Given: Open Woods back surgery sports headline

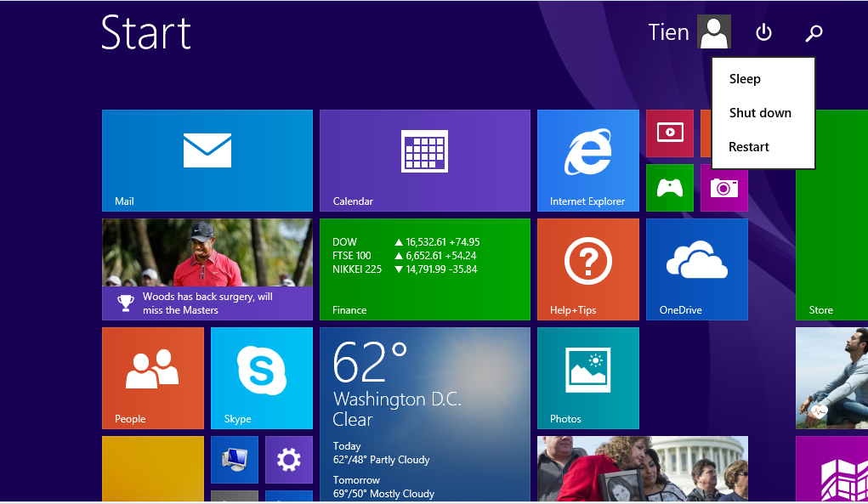Looking at the screenshot, I should (x=207, y=303).
